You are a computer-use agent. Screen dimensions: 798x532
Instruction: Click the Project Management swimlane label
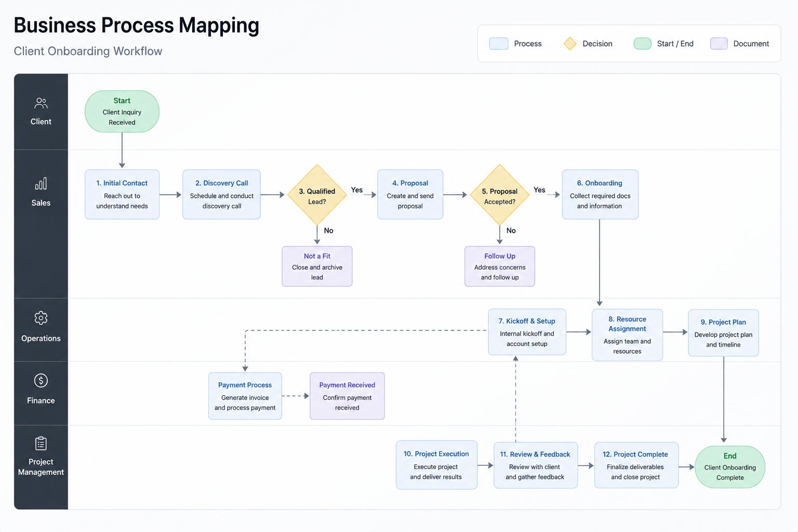pyautogui.click(x=41, y=467)
